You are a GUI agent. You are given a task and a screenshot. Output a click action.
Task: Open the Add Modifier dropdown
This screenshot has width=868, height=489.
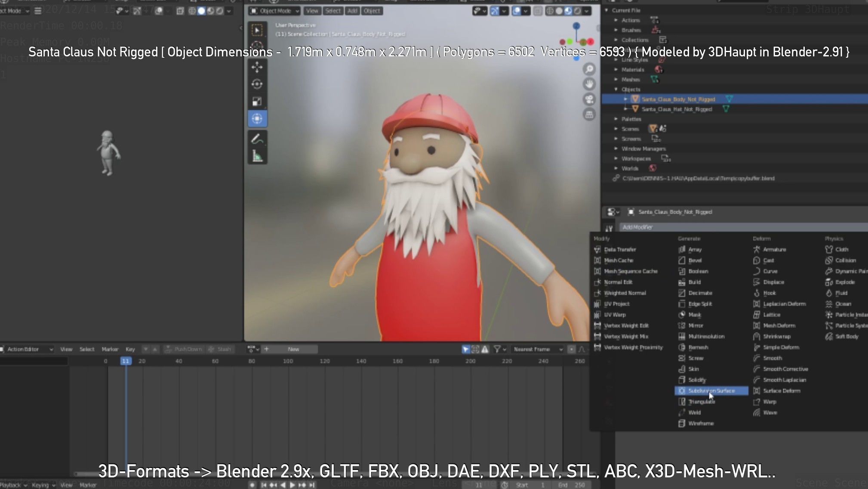(743, 227)
